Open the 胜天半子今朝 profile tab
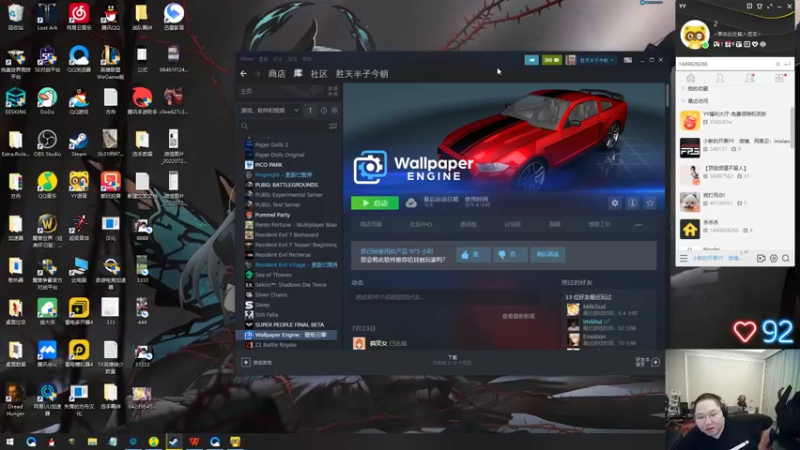This screenshot has width=800, height=450. click(362, 73)
